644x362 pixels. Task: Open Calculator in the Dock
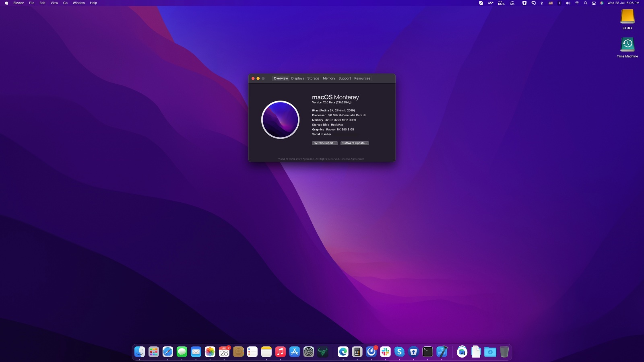coord(357,352)
